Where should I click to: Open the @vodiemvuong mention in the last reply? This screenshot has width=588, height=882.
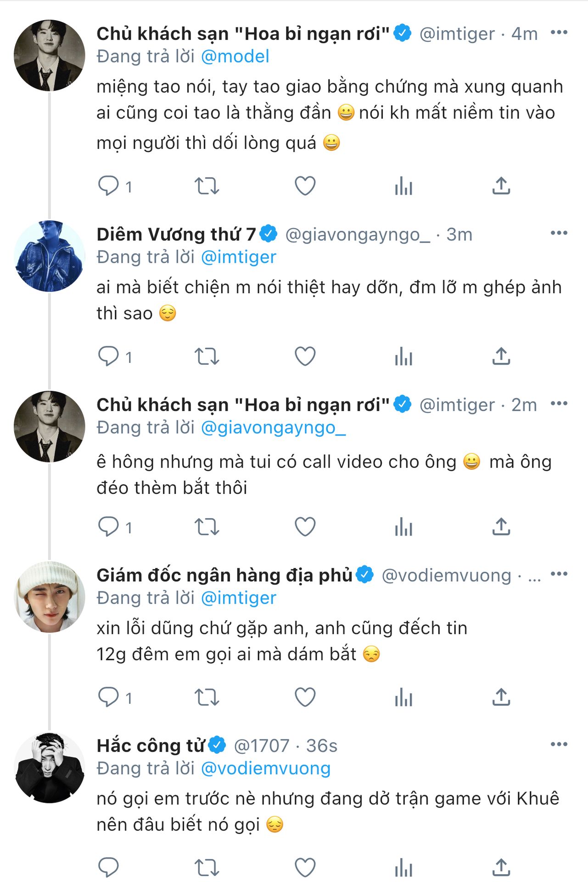[x=266, y=769]
